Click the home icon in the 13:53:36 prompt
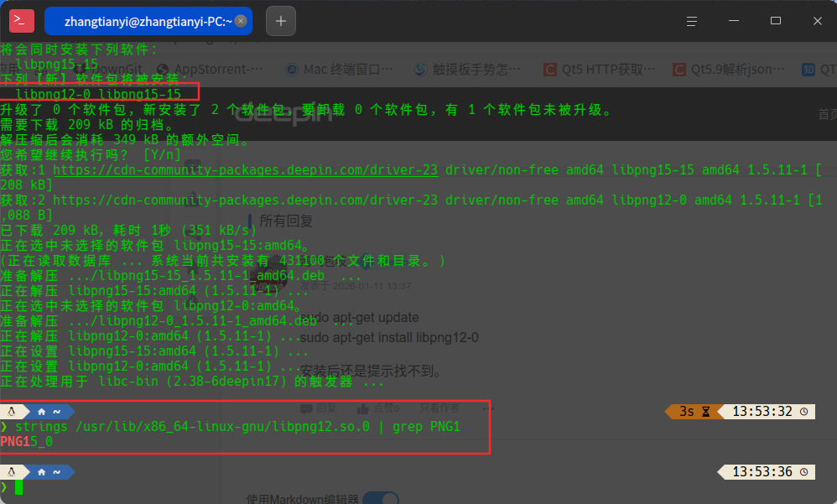Screen dimensions: 837x504 point(42,472)
